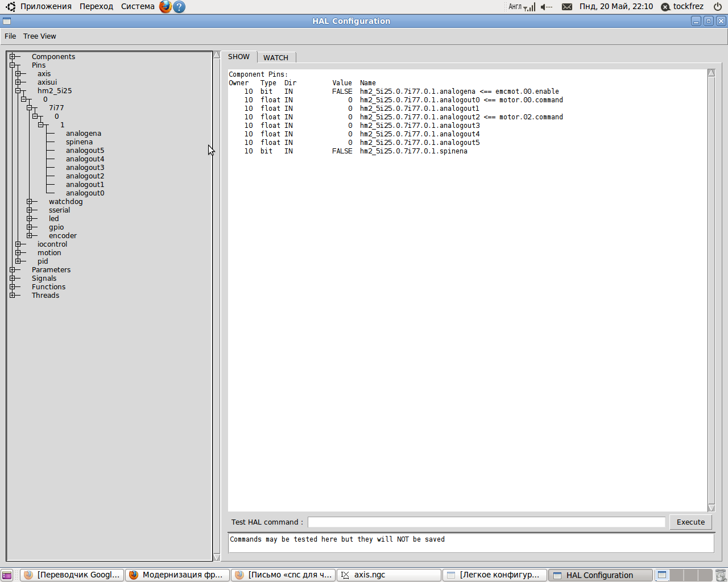Open the network signal indicator
Image resolution: width=728 pixels, height=582 pixels.
[530, 7]
